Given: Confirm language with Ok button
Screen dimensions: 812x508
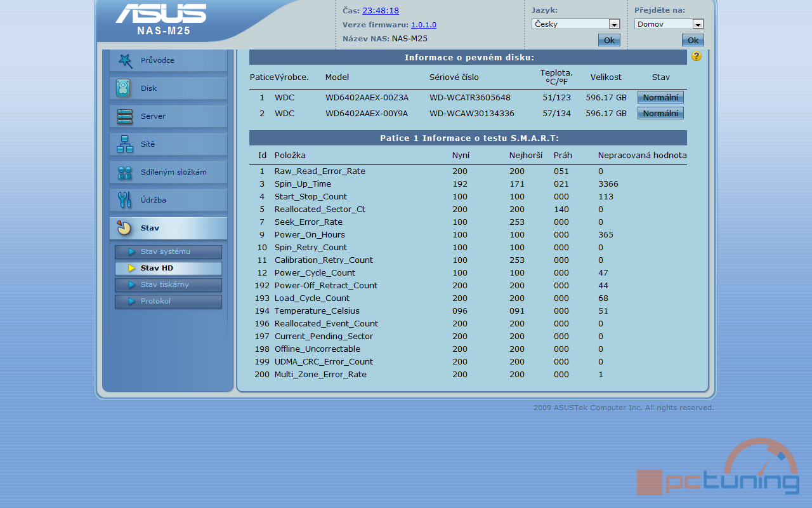Looking at the screenshot, I should (609, 41).
